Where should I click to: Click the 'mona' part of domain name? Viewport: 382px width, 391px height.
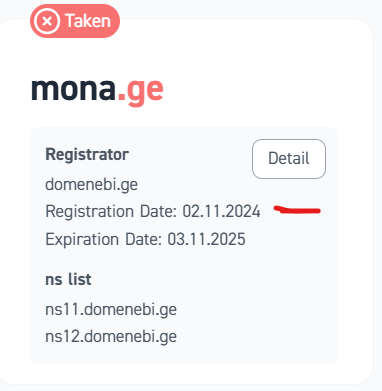74,89
